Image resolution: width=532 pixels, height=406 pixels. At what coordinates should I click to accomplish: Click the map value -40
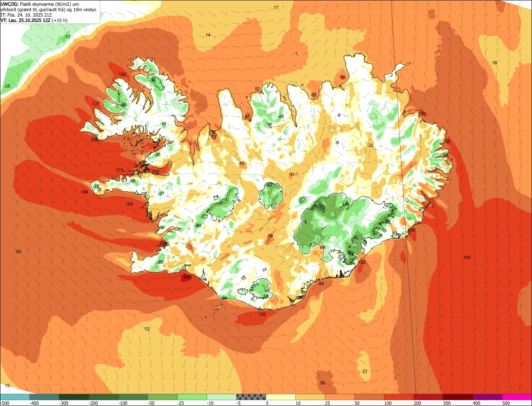[198, 225]
